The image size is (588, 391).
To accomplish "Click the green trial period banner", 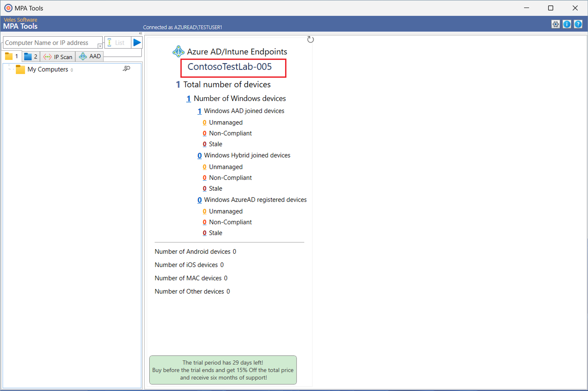I will click(223, 370).
